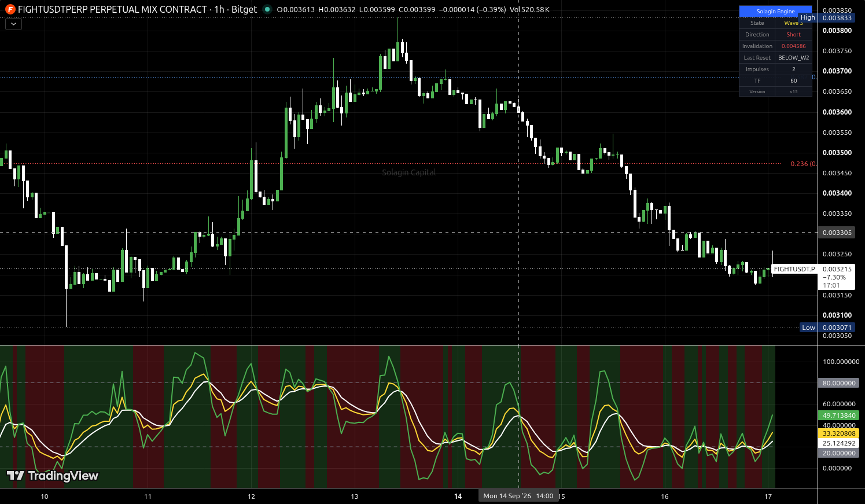Click the 17:01 bar countdown timer
Screen dimensions: 865x504
pos(831,285)
